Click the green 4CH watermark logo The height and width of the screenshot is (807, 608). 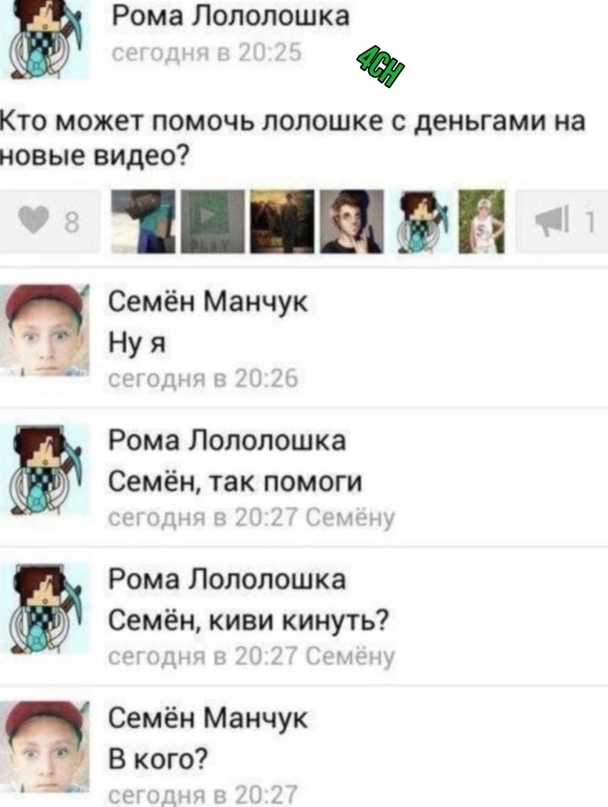[x=380, y=68]
